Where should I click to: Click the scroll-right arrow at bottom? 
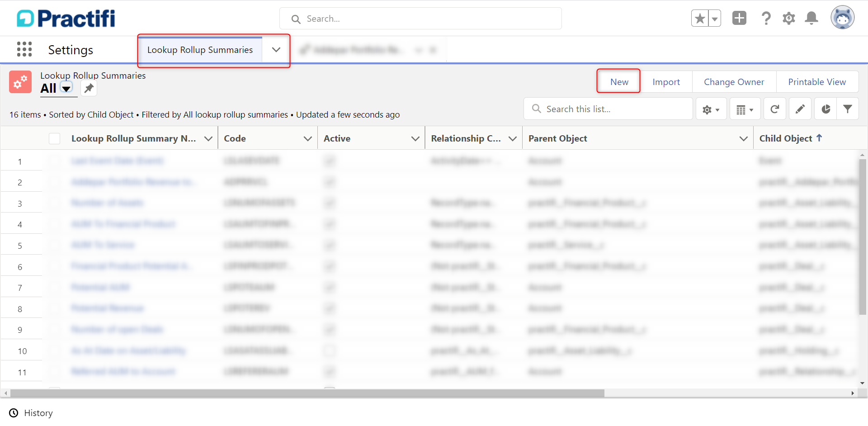(853, 393)
